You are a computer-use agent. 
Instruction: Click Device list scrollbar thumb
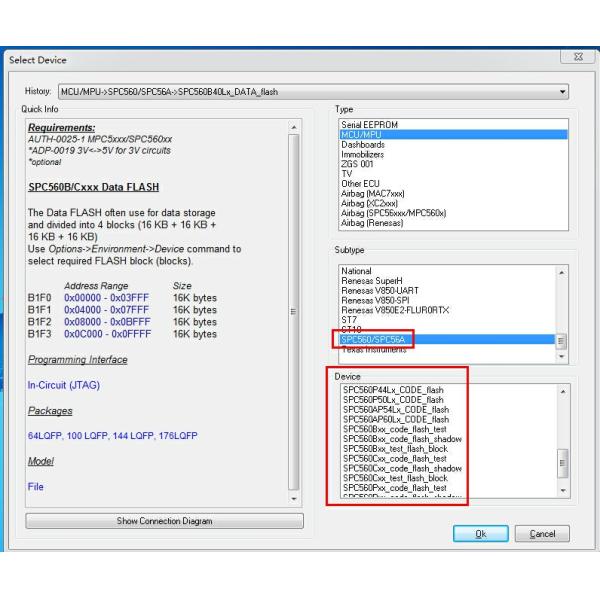tap(562, 463)
